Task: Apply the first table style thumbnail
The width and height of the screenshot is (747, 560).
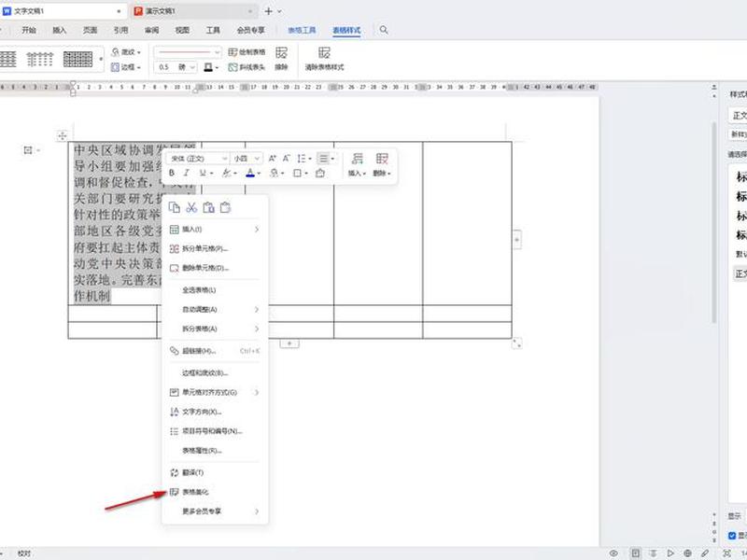Action: tap(8, 59)
